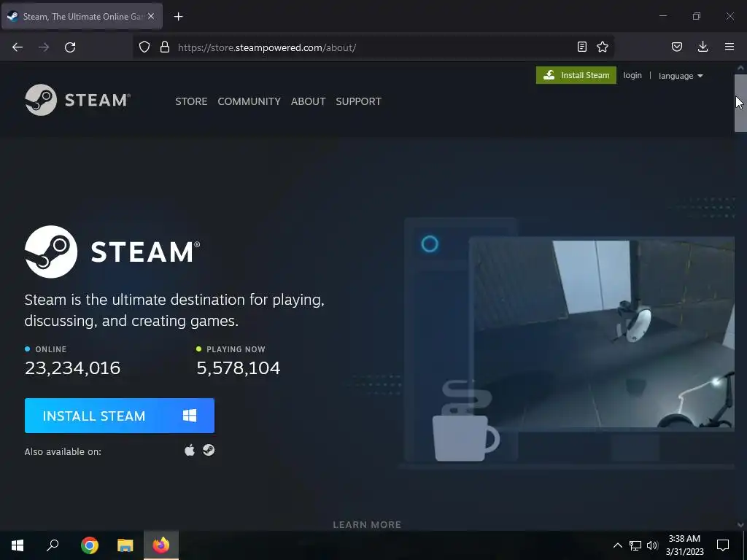747x560 pixels.
Task: Open the notification center icon
Action: (723, 545)
